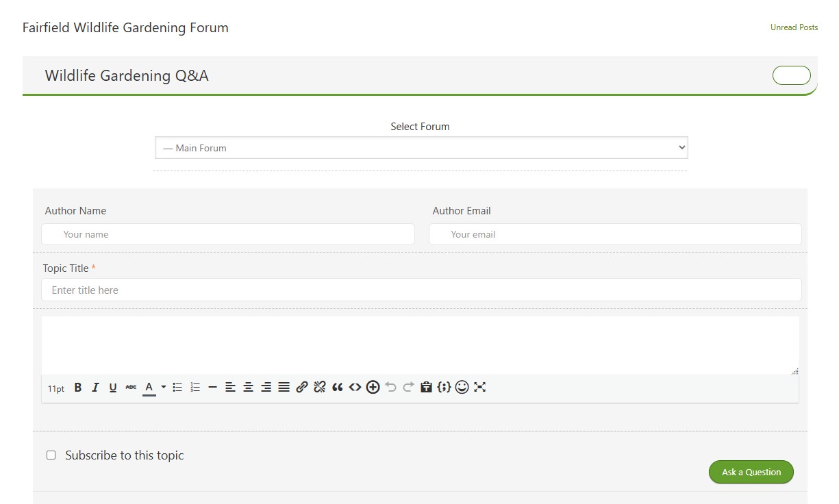Click the paste clipboard icon
Viewport: 839px width, 504px height.
pyautogui.click(x=426, y=388)
